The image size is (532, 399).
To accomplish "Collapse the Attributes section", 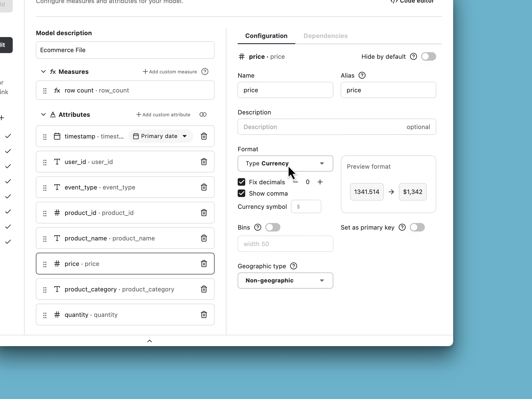I will click(x=43, y=114).
